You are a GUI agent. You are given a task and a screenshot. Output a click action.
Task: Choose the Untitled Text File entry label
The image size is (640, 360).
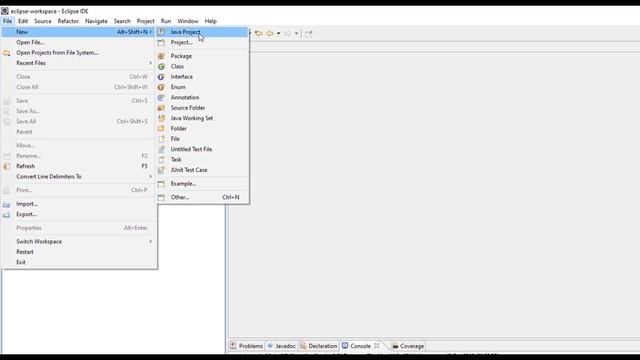tap(191, 149)
